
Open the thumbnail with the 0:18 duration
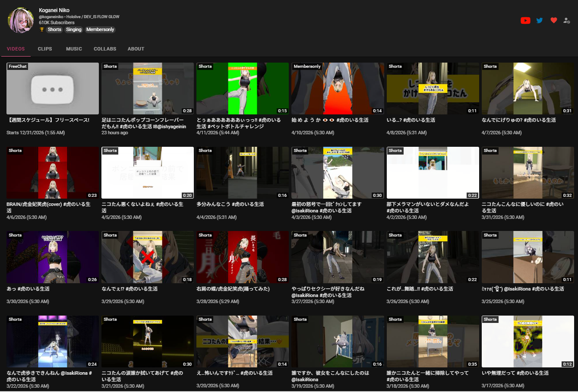click(x=148, y=257)
